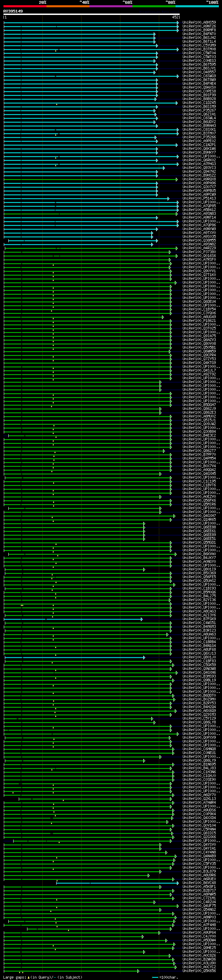Click the UniRef100_Q4N4B9 label
This screenshot has width=222, height=980.
pos(199,856)
